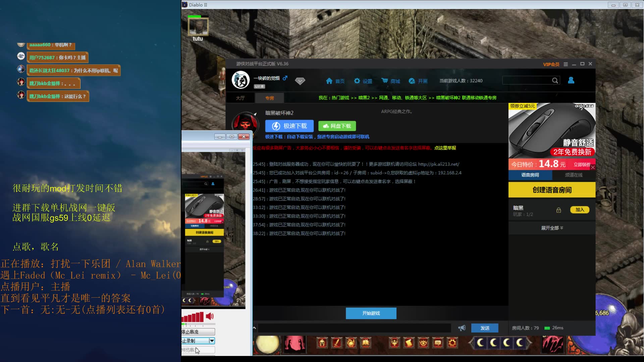Click the aaaaa660 chat message
This screenshot has width=644, height=362.
coord(51,45)
